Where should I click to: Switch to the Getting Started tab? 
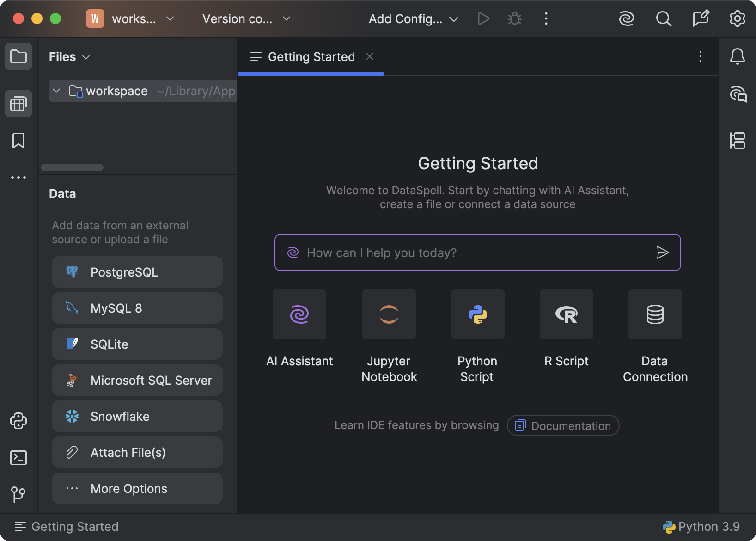pos(311,56)
